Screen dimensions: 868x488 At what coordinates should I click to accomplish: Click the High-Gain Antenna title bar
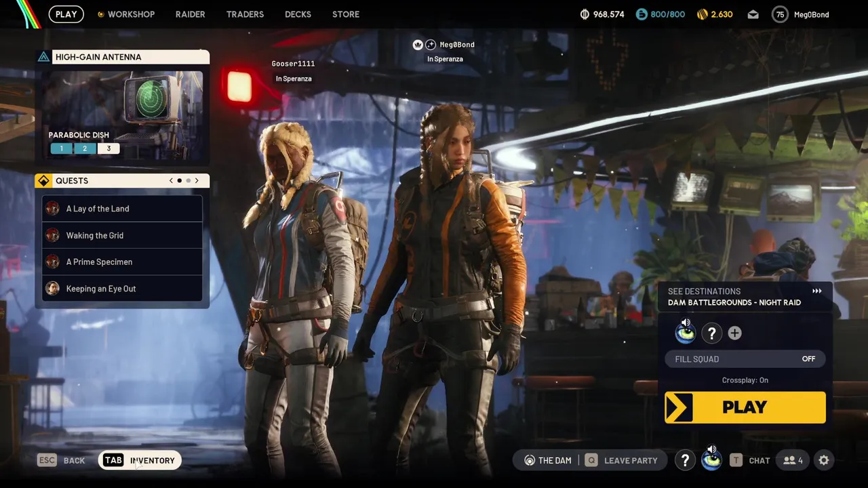(x=130, y=57)
